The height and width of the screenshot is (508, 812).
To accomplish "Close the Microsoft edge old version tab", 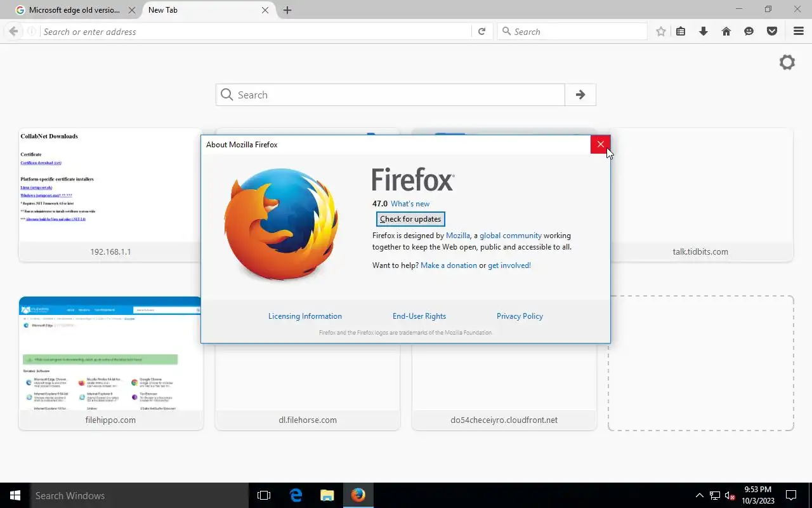I will [133, 10].
